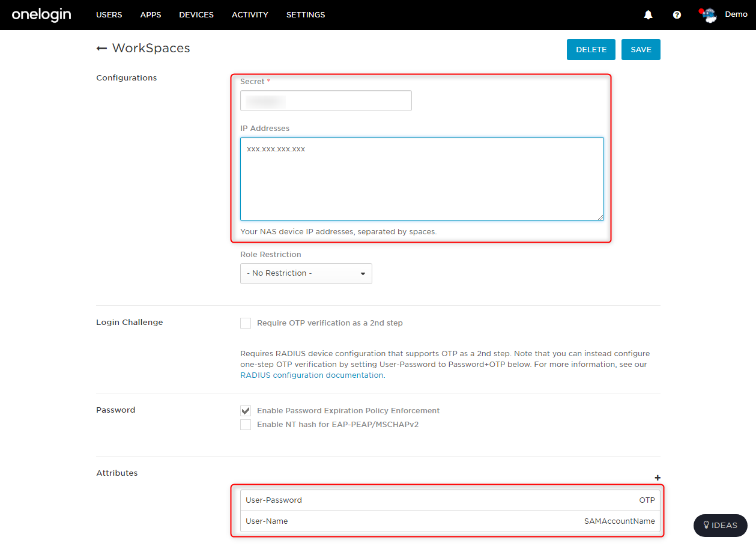Enable NT hash for EAP-PEAP/MSCHAPv2
The image size is (756, 546).
point(246,425)
